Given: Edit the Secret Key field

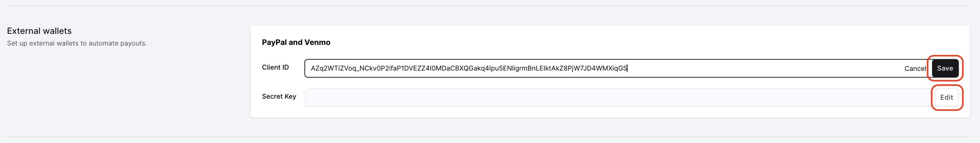Looking at the screenshot, I should (947, 97).
